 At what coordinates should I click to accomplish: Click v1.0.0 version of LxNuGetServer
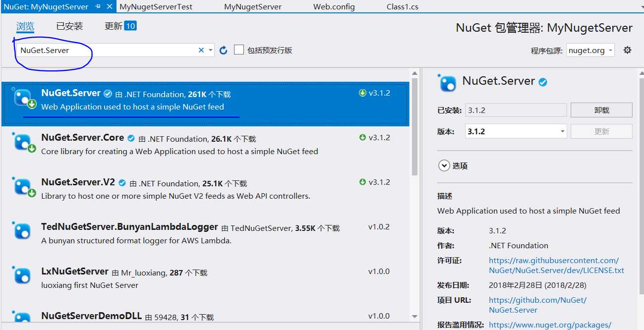tap(379, 271)
